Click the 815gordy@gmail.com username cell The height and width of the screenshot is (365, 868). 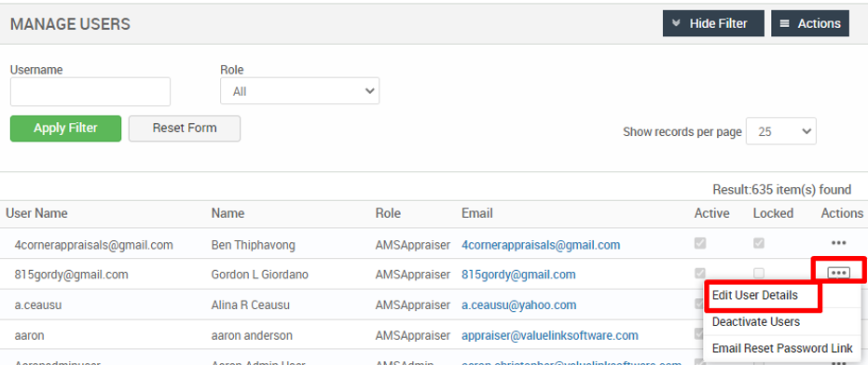click(x=72, y=275)
